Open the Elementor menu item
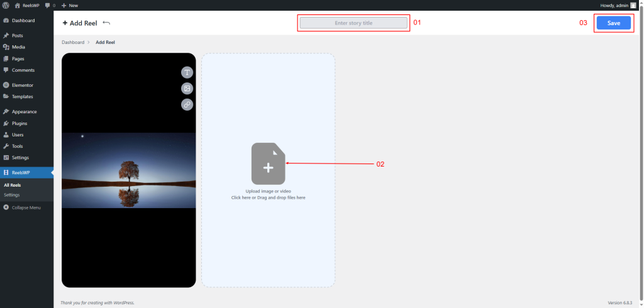644x308 pixels. click(22, 85)
